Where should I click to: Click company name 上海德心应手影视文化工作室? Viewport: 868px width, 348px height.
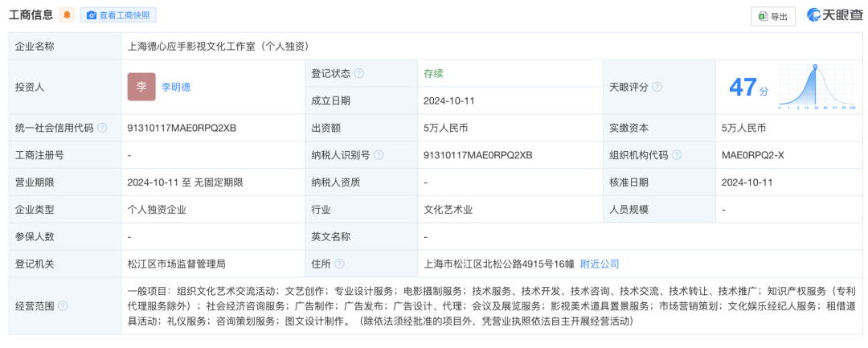[218, 46]
